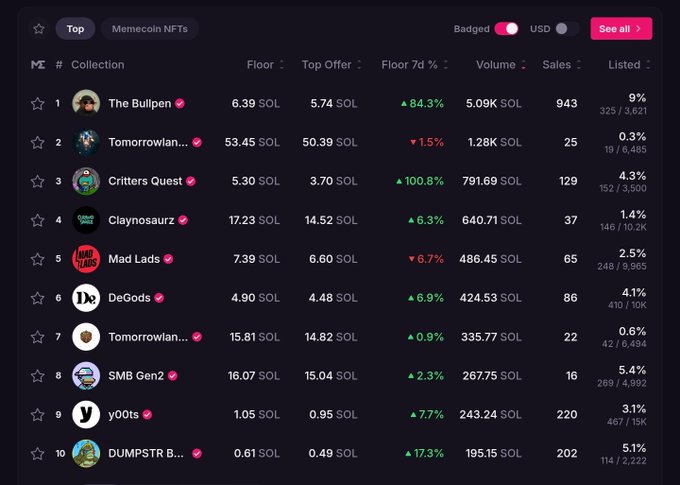Sort by the Top Offer column

[x=332, y=65]
